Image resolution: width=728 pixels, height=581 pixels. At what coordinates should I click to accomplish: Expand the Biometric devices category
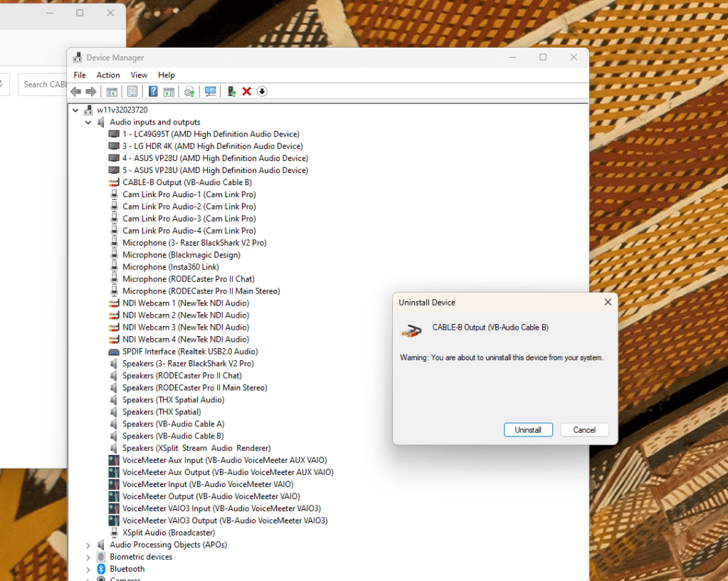click(x=88, y=557)
